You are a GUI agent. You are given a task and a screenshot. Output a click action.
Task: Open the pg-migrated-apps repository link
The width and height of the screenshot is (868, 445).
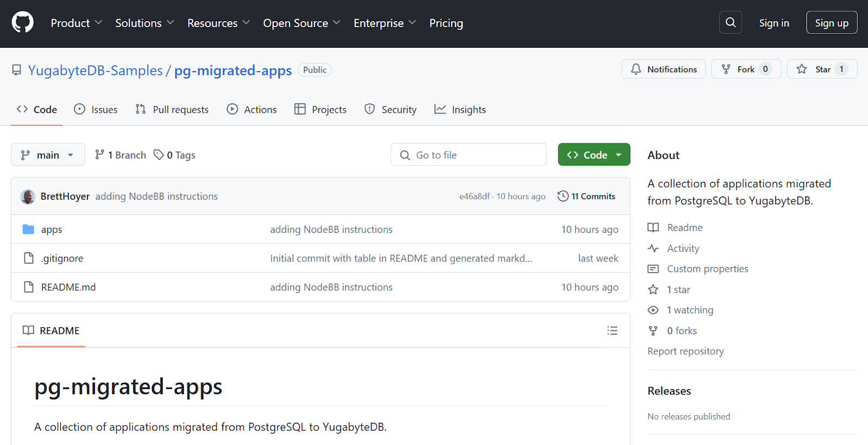click(x=233, y=71)
